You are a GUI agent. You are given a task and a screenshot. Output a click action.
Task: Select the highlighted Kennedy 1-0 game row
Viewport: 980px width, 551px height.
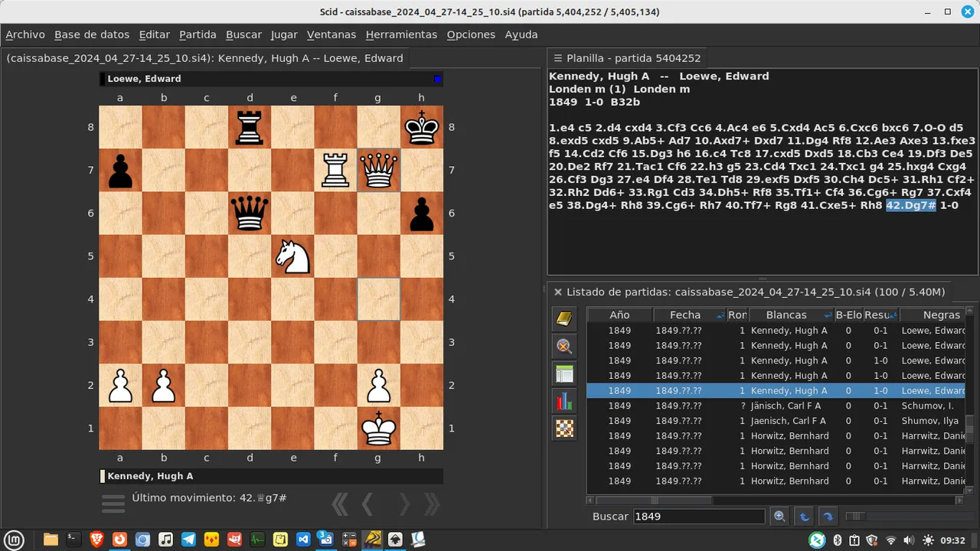pyautogui.click(x=776, y=391)
